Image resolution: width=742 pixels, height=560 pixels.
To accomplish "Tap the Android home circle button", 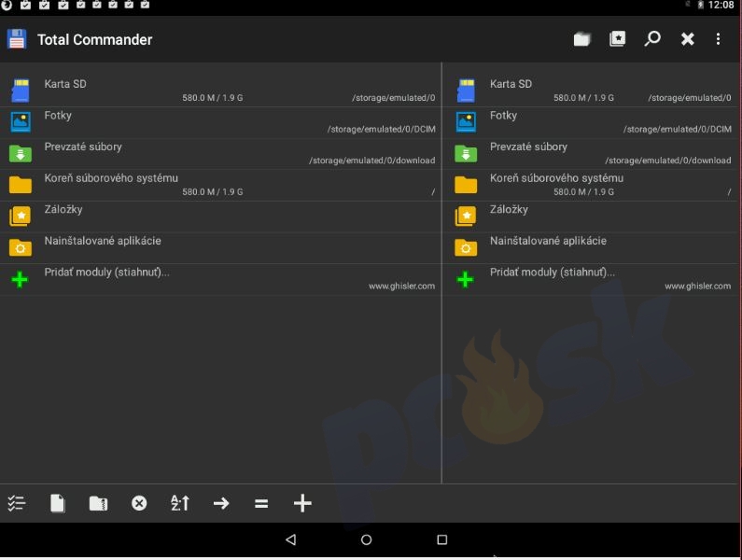I will pyautogui.click(x=366, y=539).
